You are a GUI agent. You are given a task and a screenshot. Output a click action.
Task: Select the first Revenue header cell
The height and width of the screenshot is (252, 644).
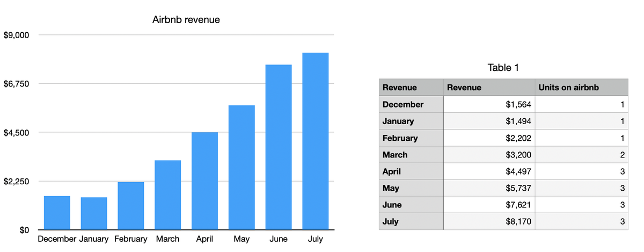tap(412, 88)
